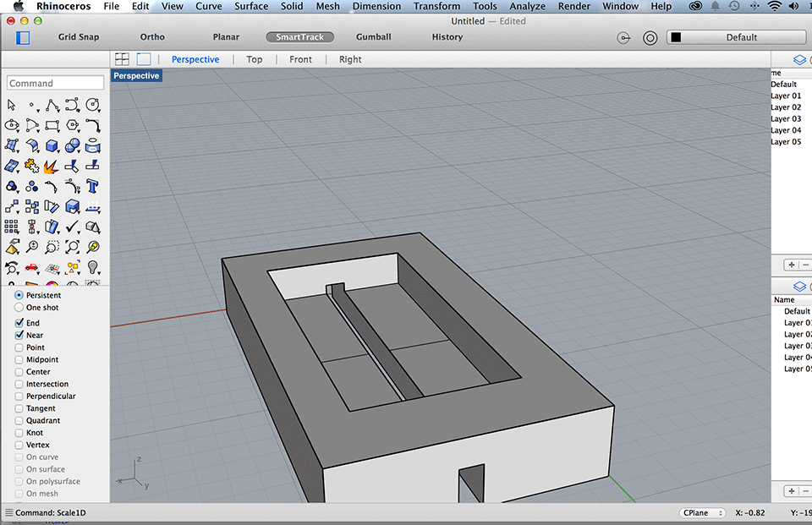Choose the Polyline drawing tool
The image size is (812, 525).
[52, 105]
